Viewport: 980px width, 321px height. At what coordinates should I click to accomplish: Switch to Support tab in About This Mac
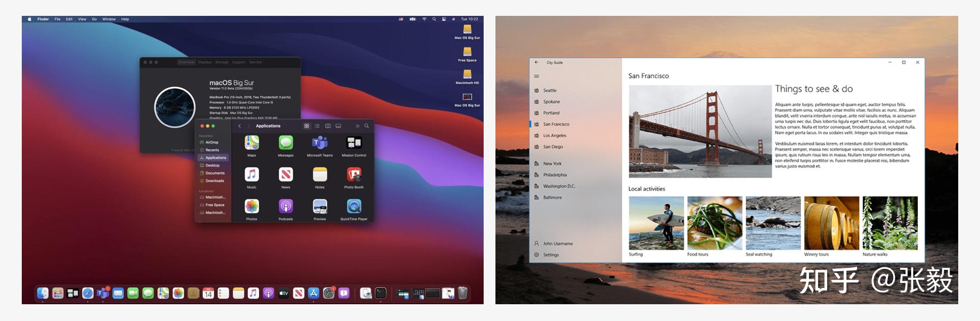pyautogui.click(x=239, y=62)
